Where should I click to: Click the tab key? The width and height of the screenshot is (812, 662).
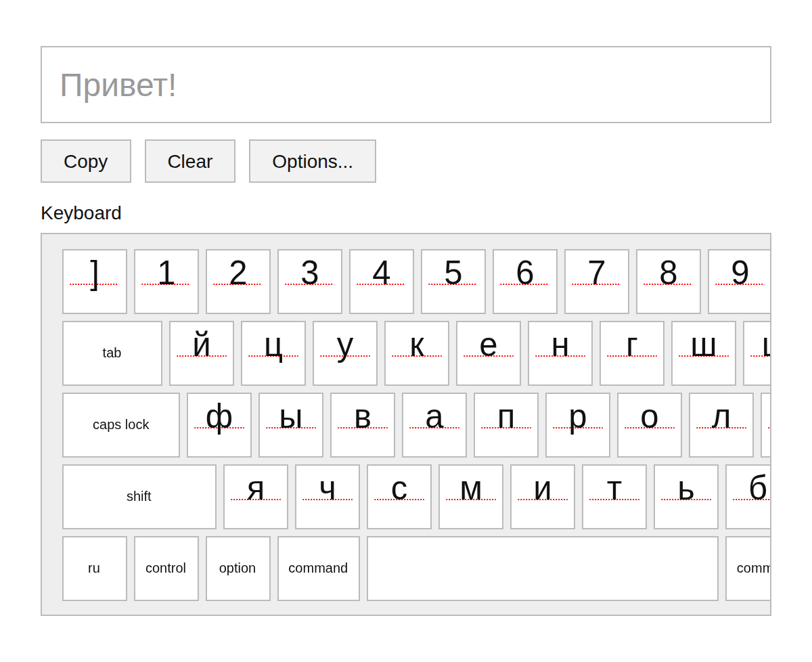(x=112, y=353)
